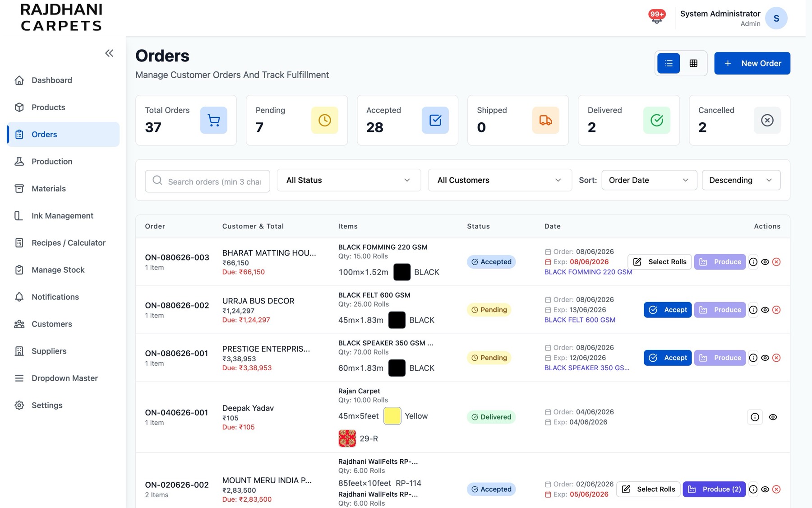812x508 pixels.
Task: Open Settings in sidebar
Action: click(63, 405)
